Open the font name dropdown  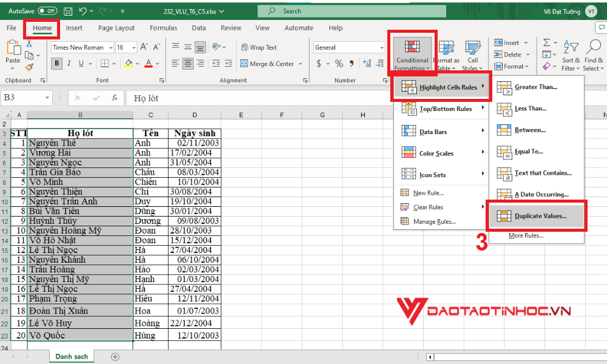pos(112,47)
